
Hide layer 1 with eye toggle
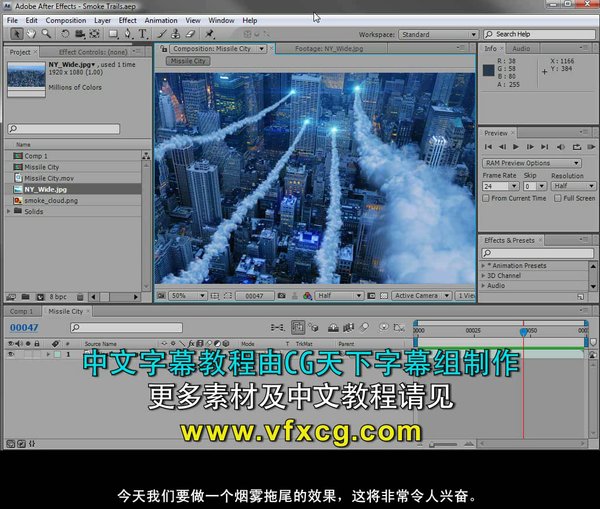(x=11, y=354)
